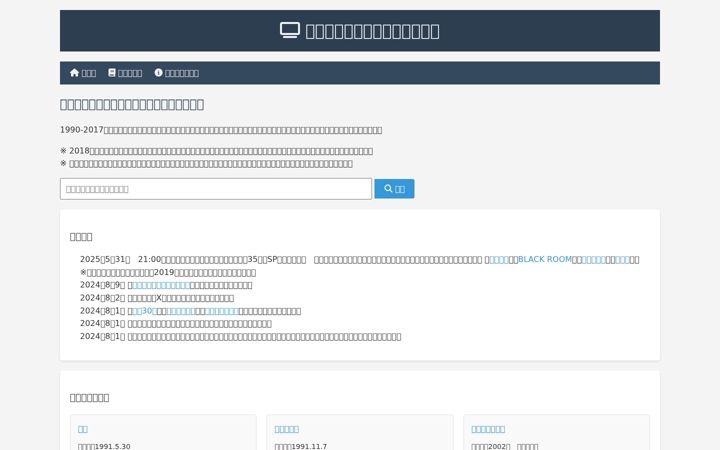The width and height of the screenshot is (720, 450).
Task: Click the August 2 2024 entry mentioning X
Action: click(157, 298)
